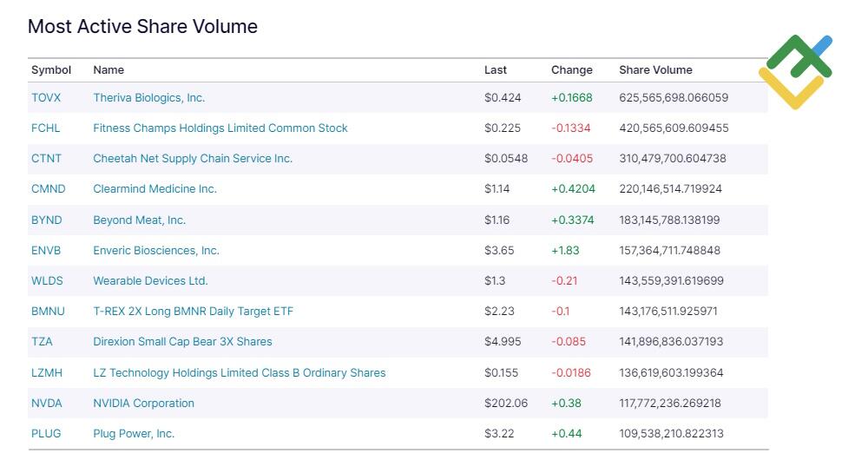Open the ENVB symbol link
The width and height of the screenshot is (868, 473).
tap(46, 251)
